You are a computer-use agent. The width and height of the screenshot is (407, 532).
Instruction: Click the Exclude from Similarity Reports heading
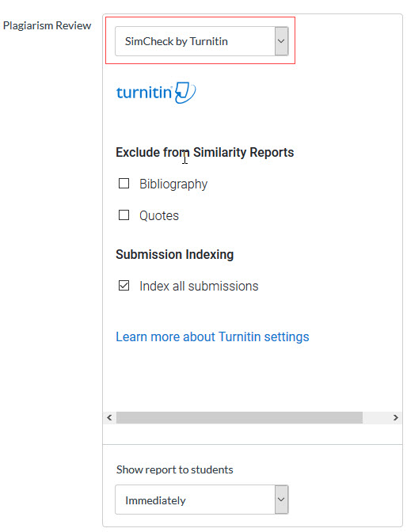[205, 153]
